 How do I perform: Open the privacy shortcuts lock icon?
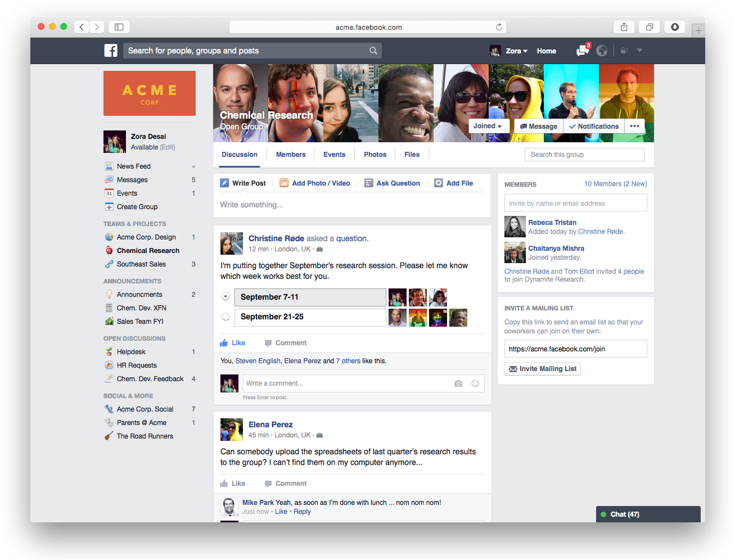point(624,51)
